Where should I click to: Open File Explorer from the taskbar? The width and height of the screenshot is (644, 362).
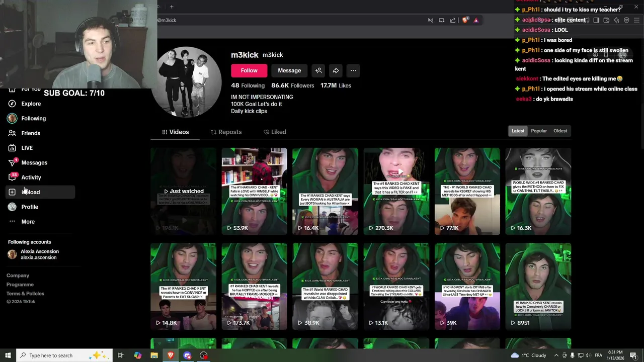(x=154, y=355)
